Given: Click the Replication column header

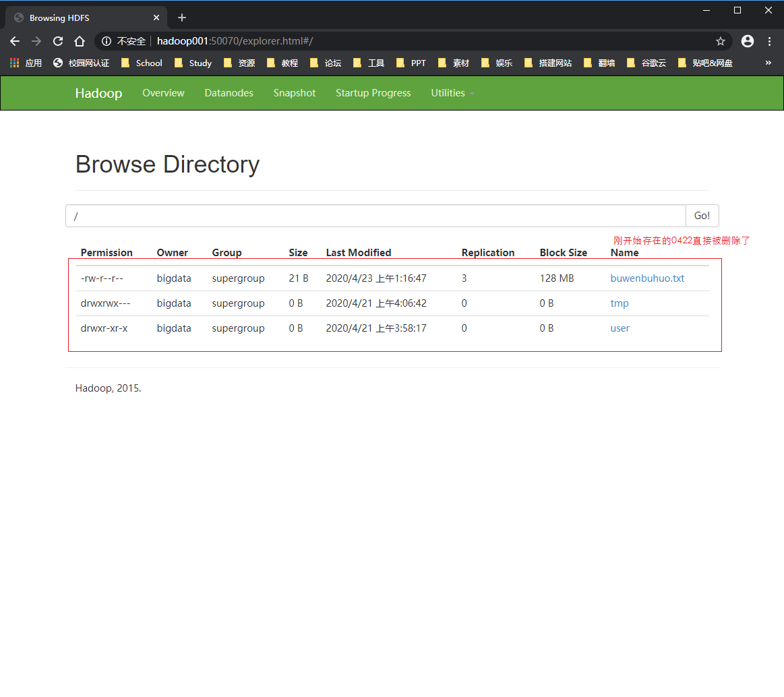Looking at the screenshot, I should click(x=488, y=253).
